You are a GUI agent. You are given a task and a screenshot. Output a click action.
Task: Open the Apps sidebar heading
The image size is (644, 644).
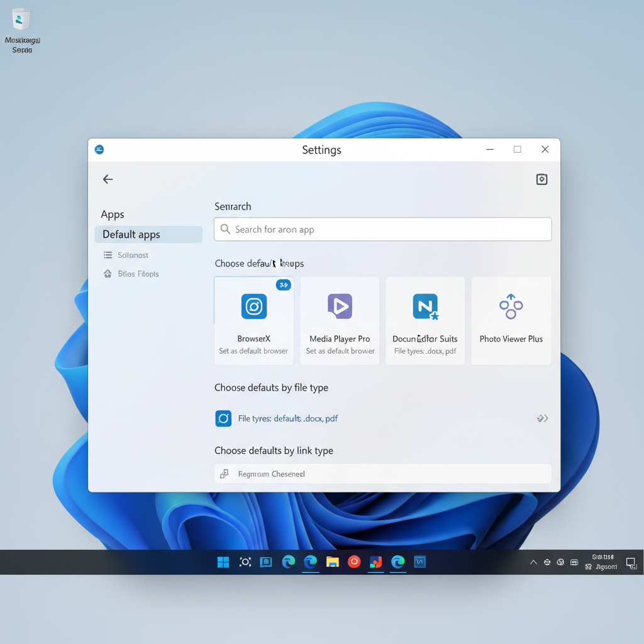(113, 214)
